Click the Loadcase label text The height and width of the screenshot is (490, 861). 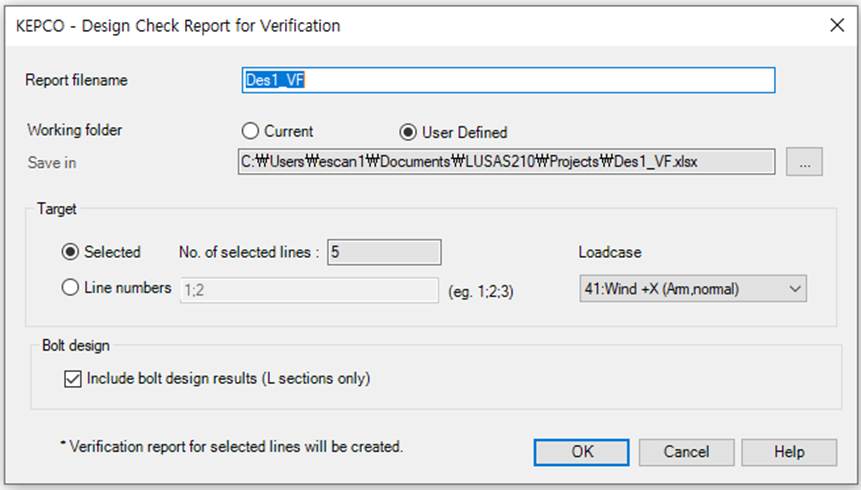point(609,252)
